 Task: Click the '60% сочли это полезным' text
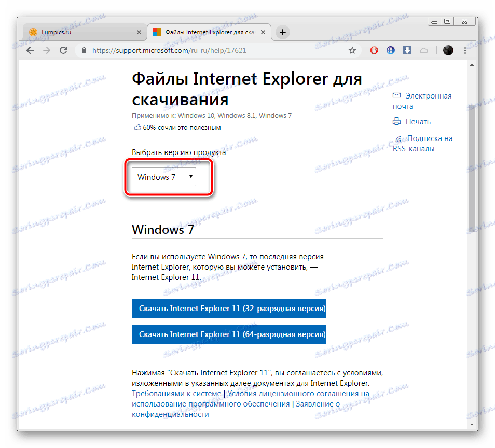182,128
